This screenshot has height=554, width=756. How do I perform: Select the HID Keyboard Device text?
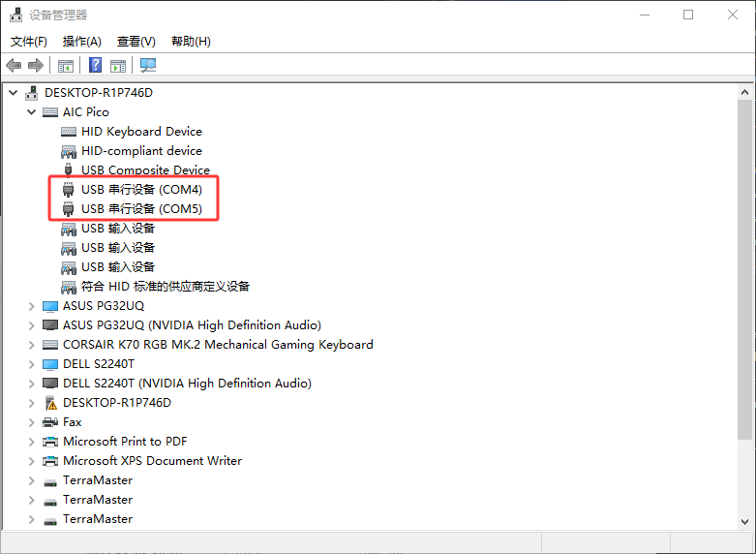[x=141, y=132]
